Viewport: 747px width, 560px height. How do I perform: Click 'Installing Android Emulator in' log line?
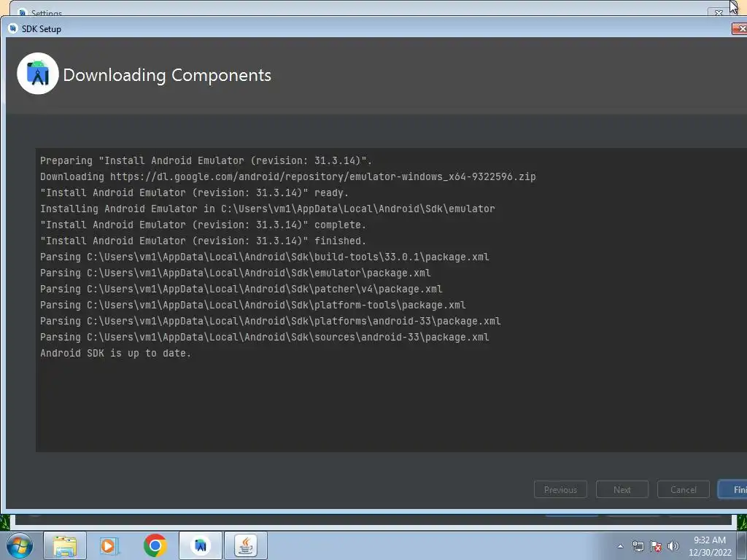click(267, 209)
